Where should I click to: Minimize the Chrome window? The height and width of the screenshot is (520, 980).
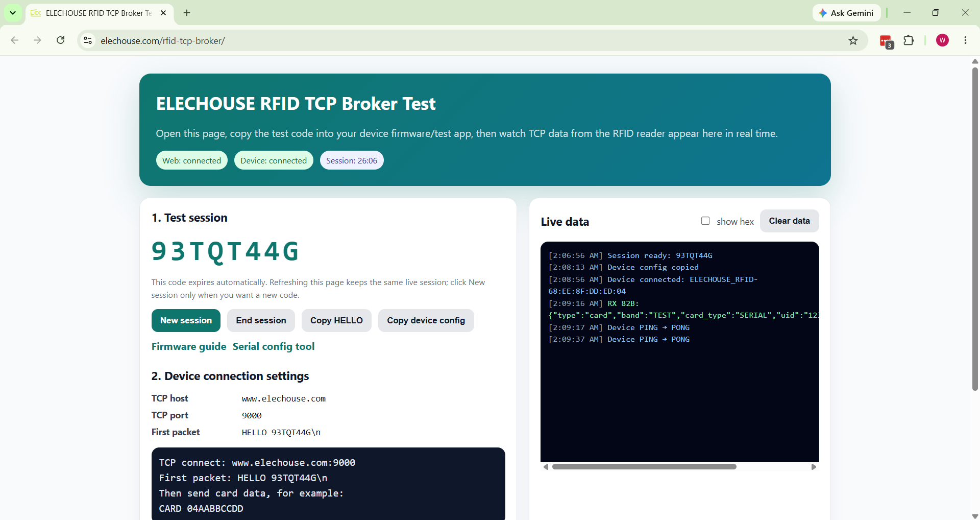tap(907, 13)
